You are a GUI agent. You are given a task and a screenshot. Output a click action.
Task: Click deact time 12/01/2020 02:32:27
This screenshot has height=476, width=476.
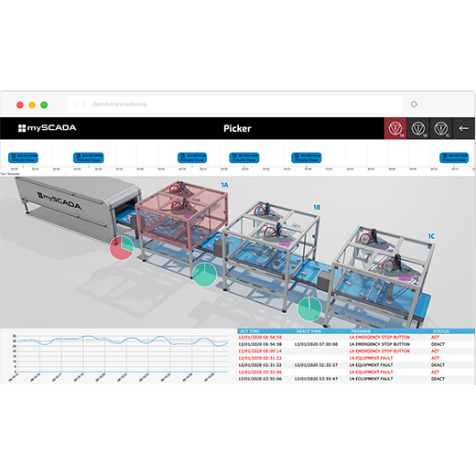pyautogui.click(x=316, y=365)
